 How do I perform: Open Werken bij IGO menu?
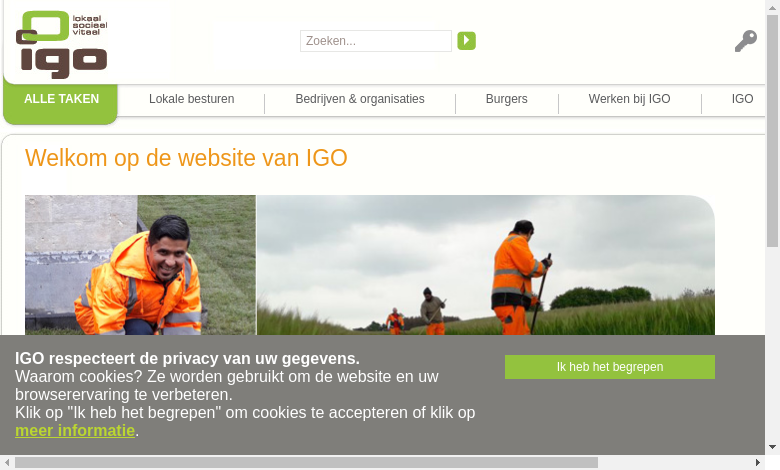[629, 99]
